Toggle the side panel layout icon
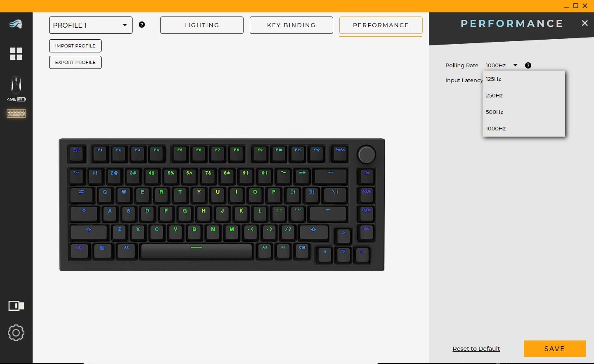Image resolution: width=594 pixels, height=364 pixels. tap(16, 306)
